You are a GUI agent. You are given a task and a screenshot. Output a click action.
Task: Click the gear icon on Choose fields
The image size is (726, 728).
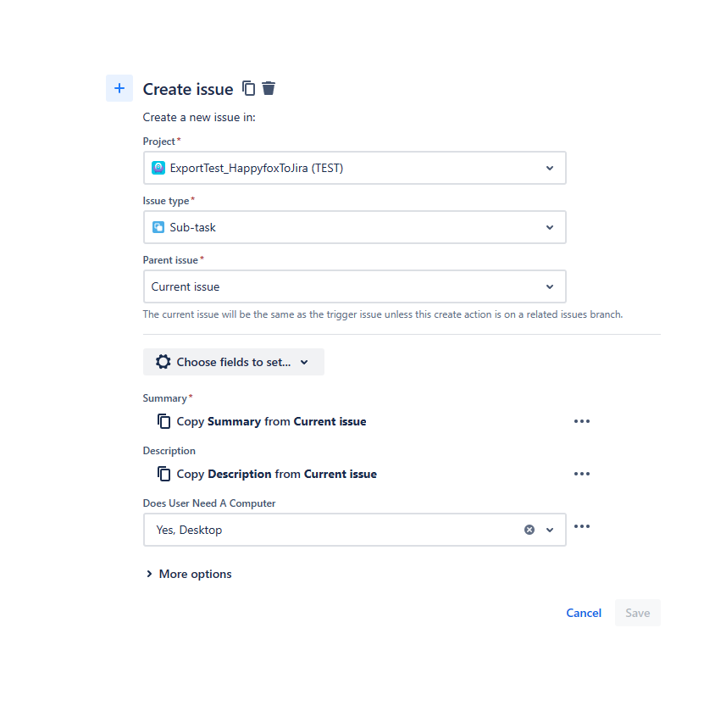click(x=163, y=362)
